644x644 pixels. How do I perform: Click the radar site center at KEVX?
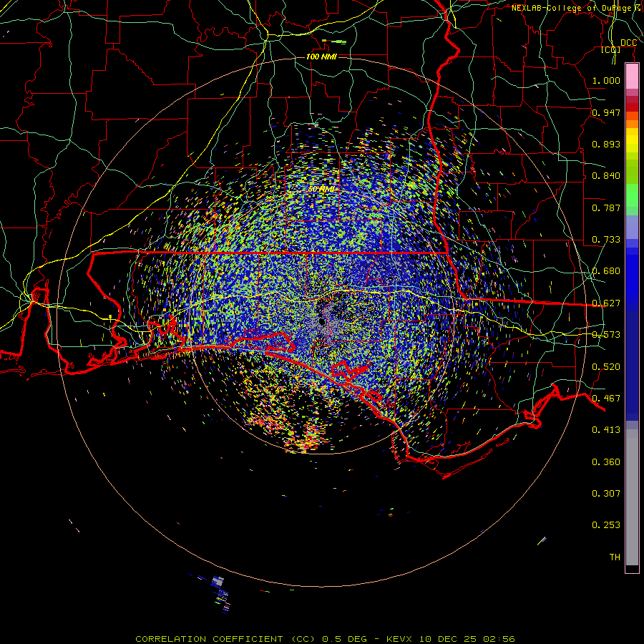pos(322,321)
